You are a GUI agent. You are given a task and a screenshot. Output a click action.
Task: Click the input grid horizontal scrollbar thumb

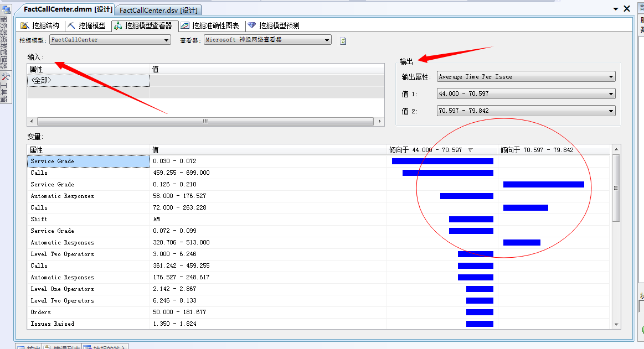pos(205,121)
